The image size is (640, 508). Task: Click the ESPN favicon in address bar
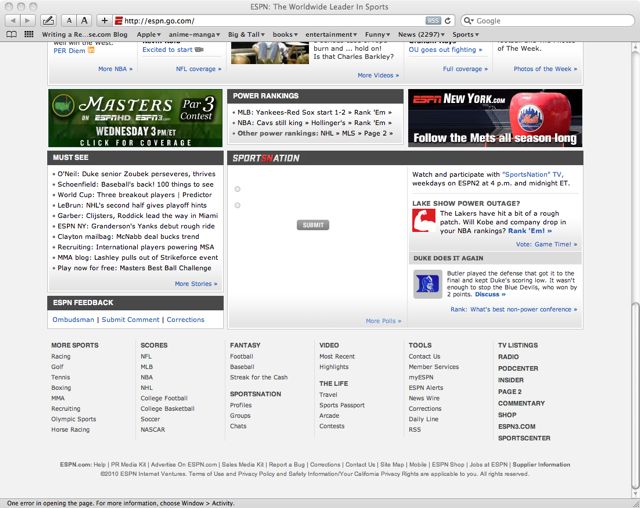coord(119,20)
